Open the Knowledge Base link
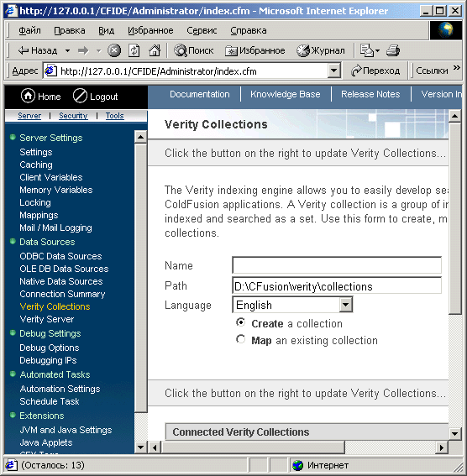 [285, 94]
